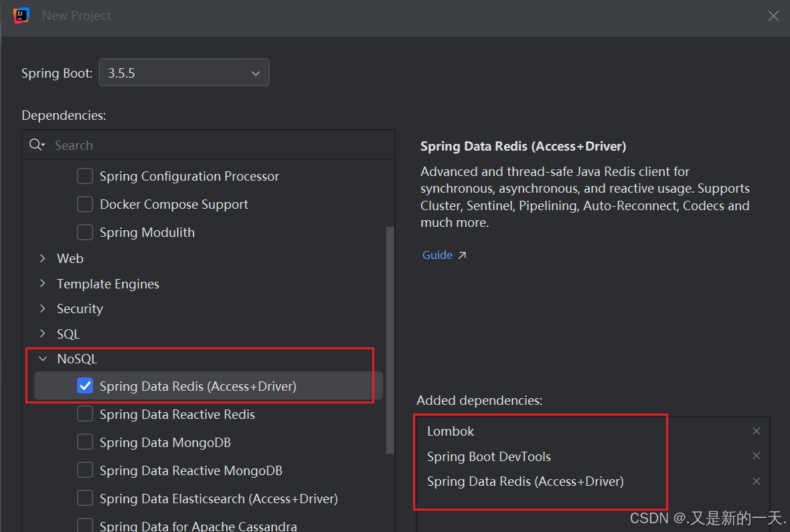Select Spring Data Redis in added dependencies list
Screen dimensions: 790x532
(x=525, y=482)
